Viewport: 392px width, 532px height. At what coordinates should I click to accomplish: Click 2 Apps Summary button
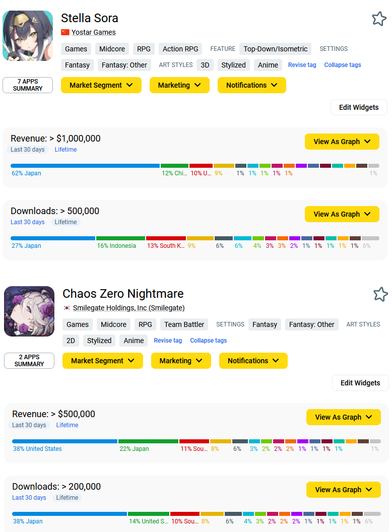[29, 361]
